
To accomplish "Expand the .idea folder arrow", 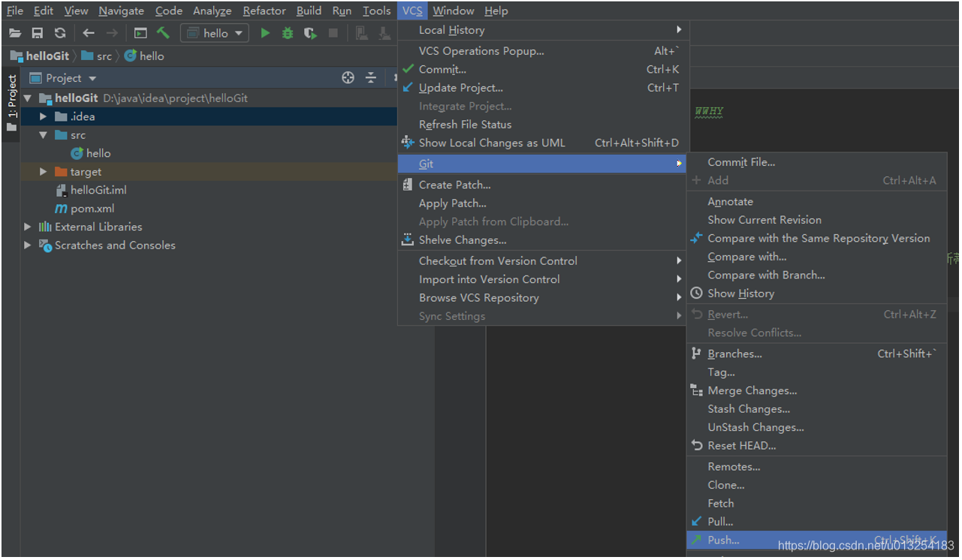I will tap(44, 116).
